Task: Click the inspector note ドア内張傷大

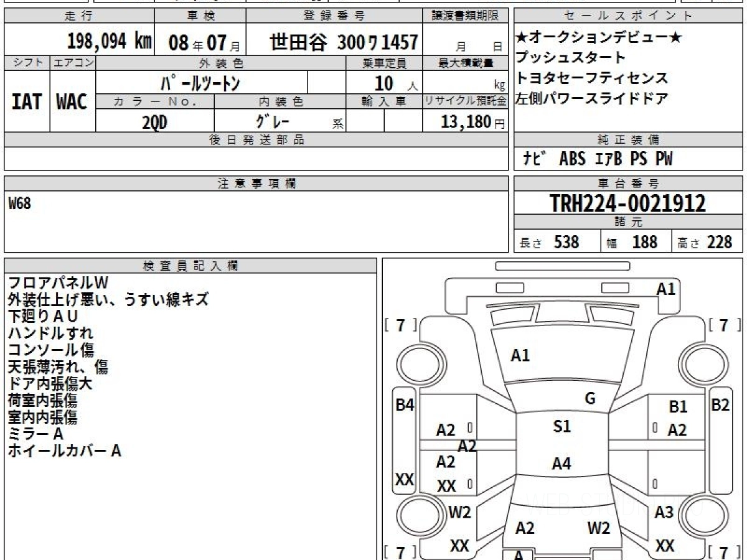Action: [x=50, y=383]
